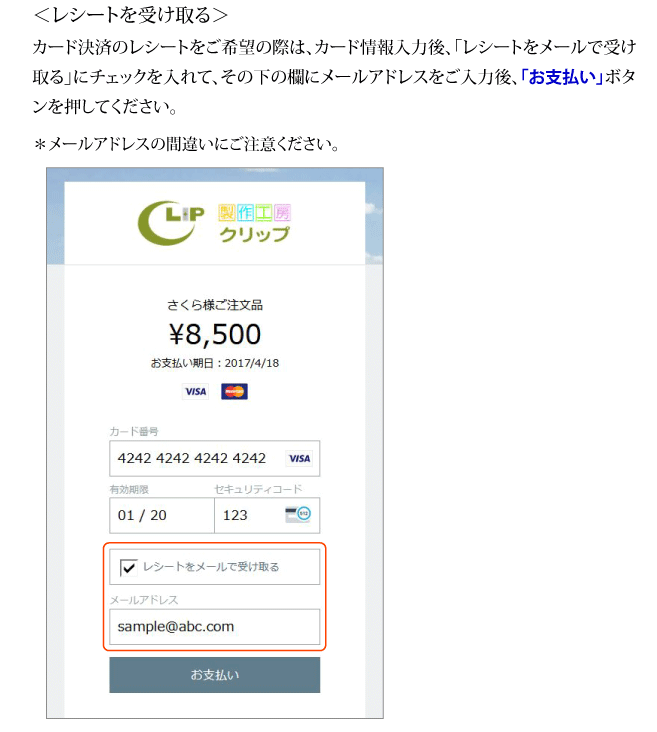Click the レシートをメールで受け取る label text
Screen dimensions: 657x732
tap(211, 567)
